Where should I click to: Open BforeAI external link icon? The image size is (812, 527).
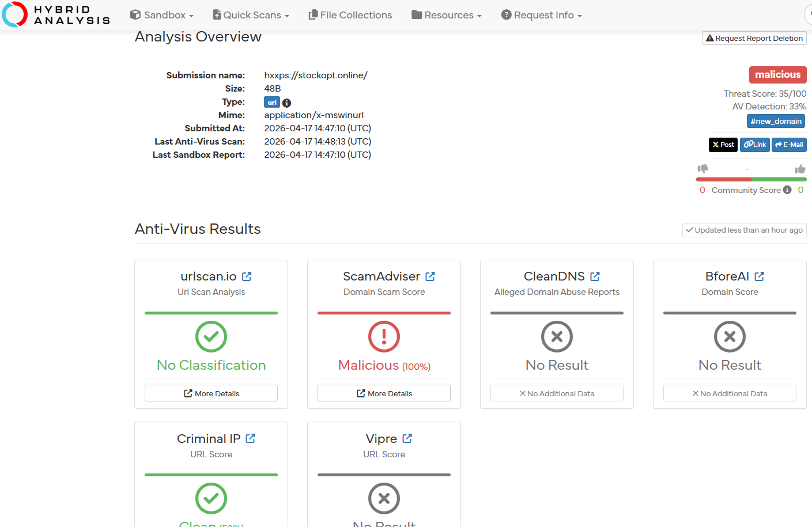[759, 276]
